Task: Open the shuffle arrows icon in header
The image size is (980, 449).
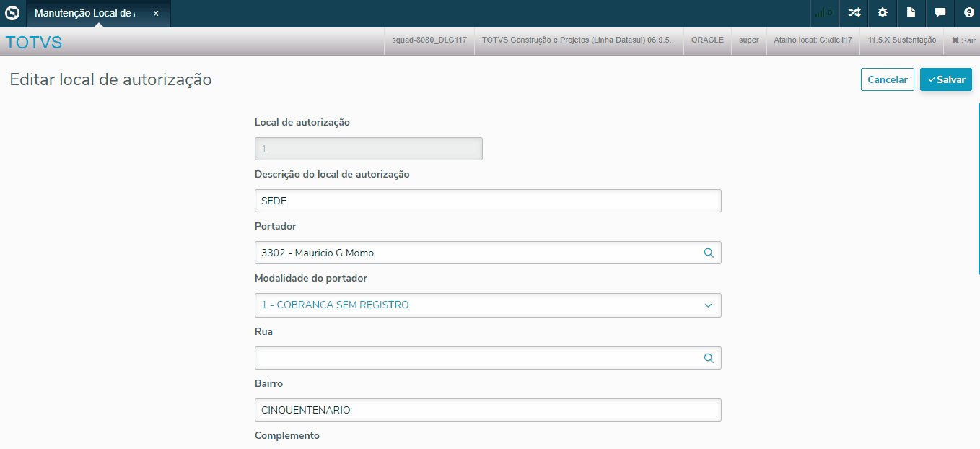Action: pyautogui.click(x=854, y=13)
